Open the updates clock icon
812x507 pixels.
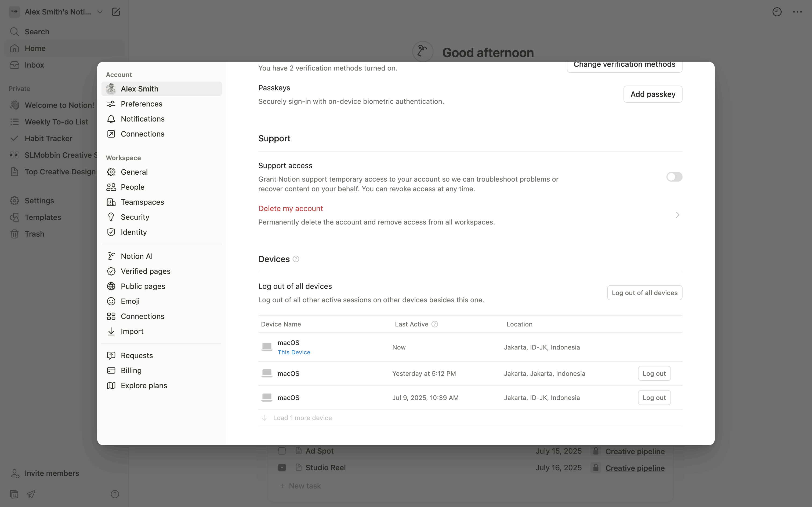(777, 12)
